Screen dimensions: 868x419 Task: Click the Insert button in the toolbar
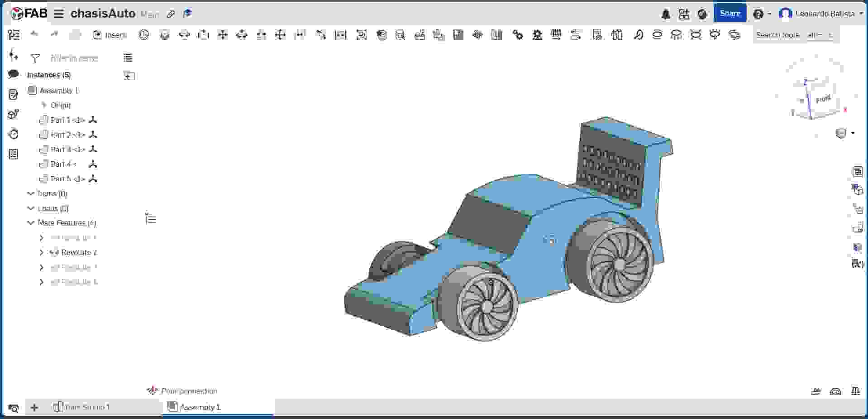(x=109, y=34)
